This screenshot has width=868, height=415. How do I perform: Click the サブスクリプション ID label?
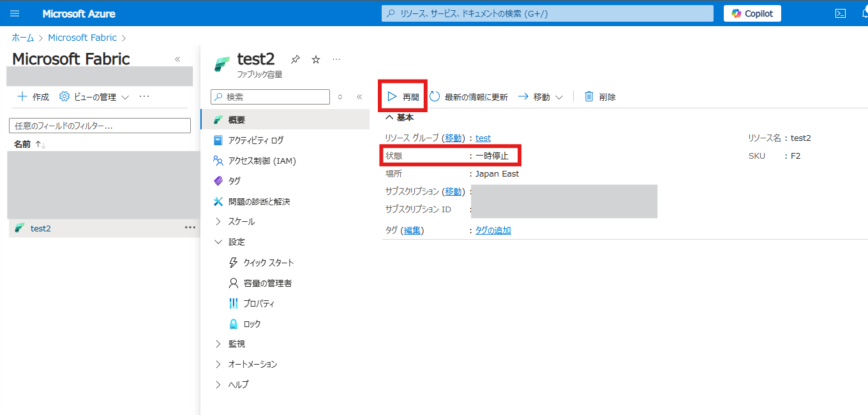pyautogui.click(x=418, y=209)
